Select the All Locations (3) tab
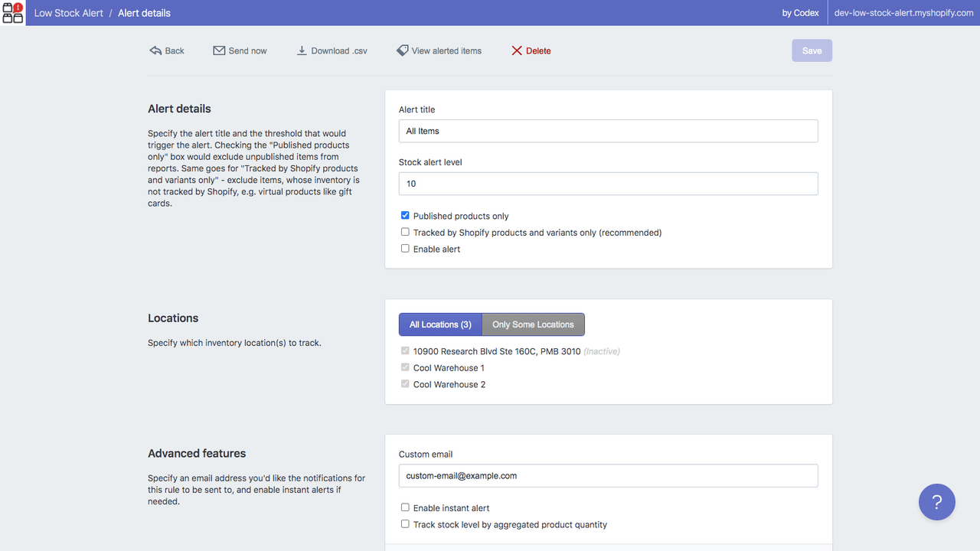The width and height of the screenshot is (980, 551). pyautogui.click(x=440, y=324)
